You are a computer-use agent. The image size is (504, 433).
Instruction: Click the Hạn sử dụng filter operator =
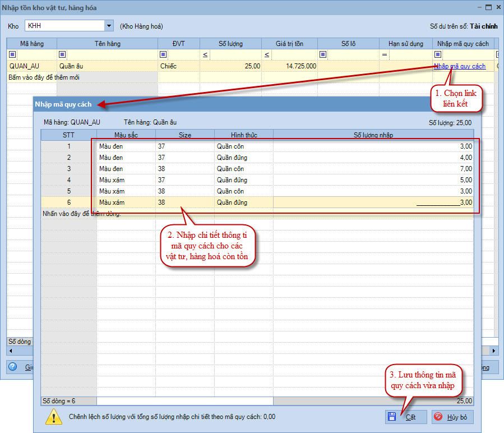tap(385, 54)
